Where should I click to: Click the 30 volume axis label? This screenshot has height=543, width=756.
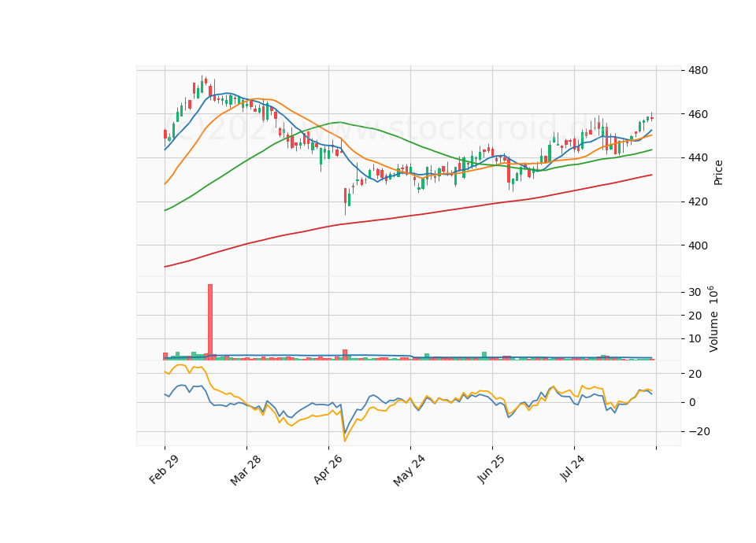695,293
